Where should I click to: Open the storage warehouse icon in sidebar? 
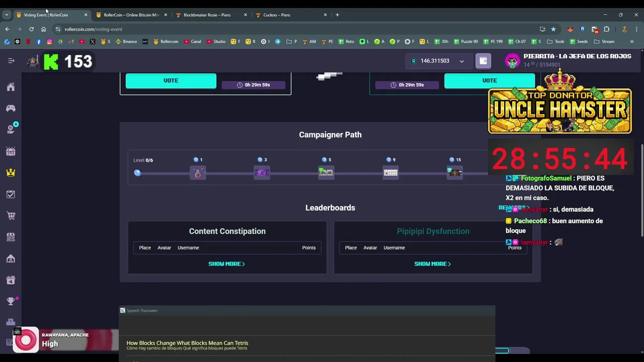[x=11, y=258]
